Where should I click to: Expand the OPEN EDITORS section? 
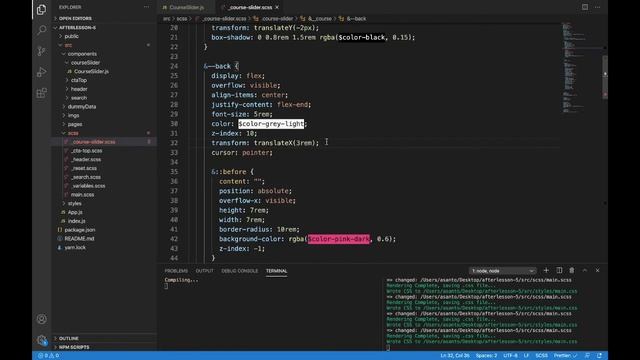click(x=75, y=18)
